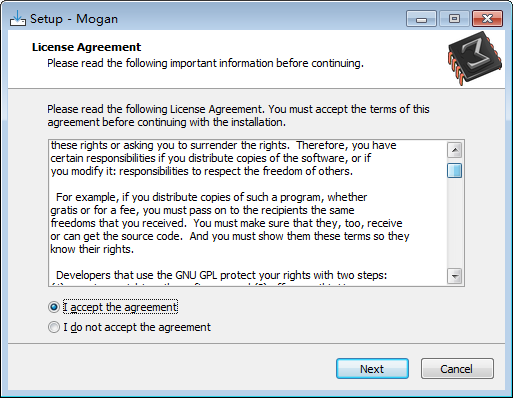Click the Mogan chip logo image
Image resolution: width=513 pixels, height=398 pixels.
click(x=475, y=58)
